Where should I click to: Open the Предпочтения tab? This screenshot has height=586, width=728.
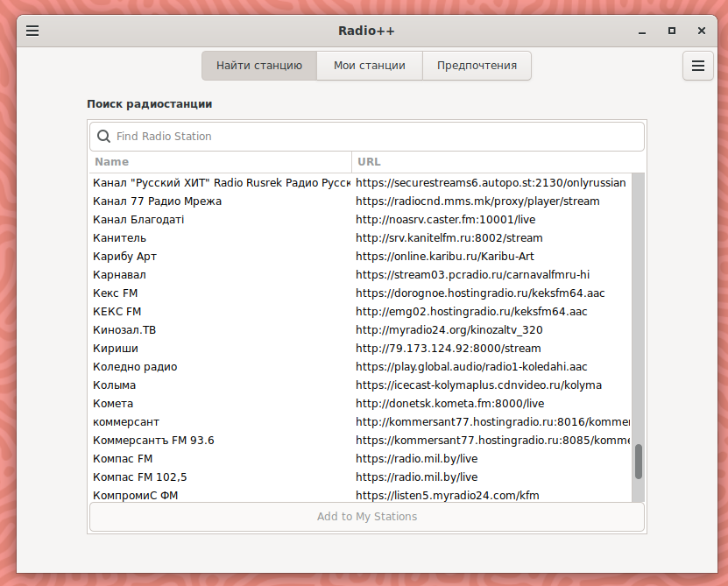477,66
